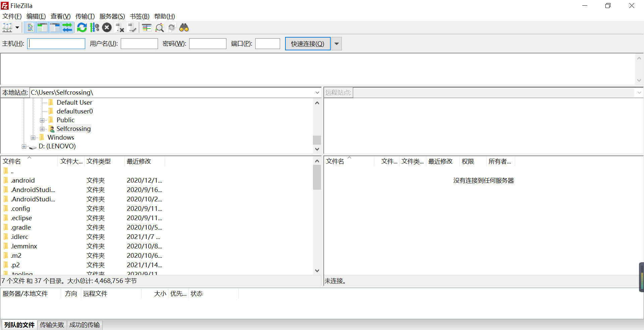Toggle the local directory tree pane
Screen dimensions: 644x330
[x=42, y=28]
